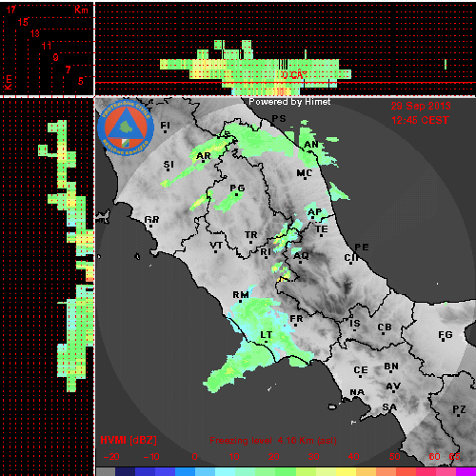
Task: Click the 'Powered by Himet' credit text
Action: coord(289,102)
